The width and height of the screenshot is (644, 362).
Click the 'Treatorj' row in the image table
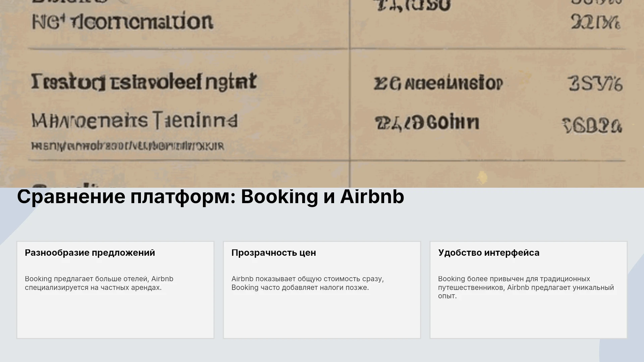(144, 82)
